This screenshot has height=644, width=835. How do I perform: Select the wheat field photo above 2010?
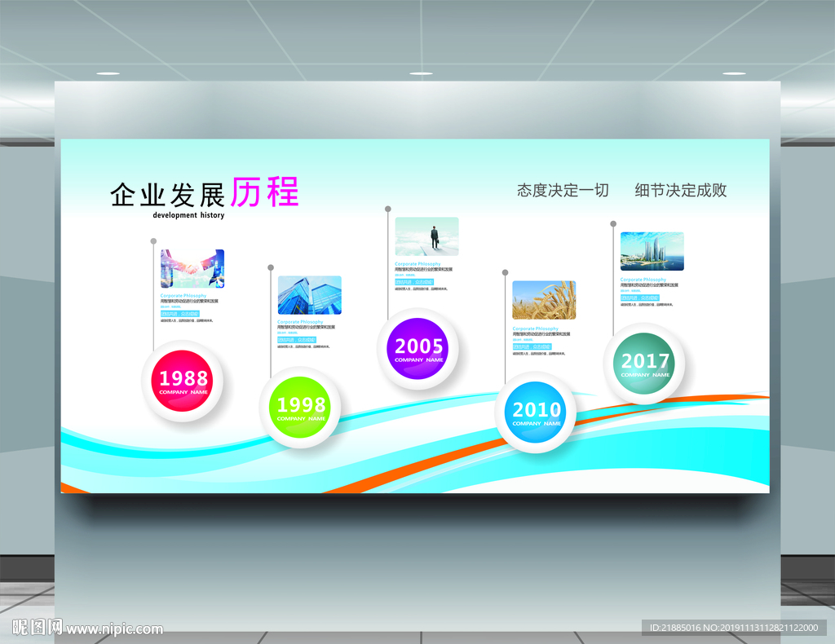pos(544,300)
